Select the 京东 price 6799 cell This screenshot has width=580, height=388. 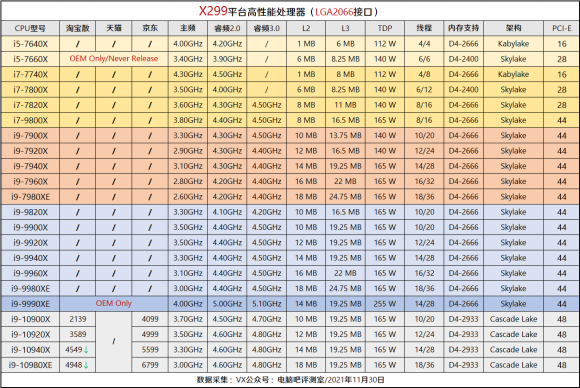click(x=150, y=365)
